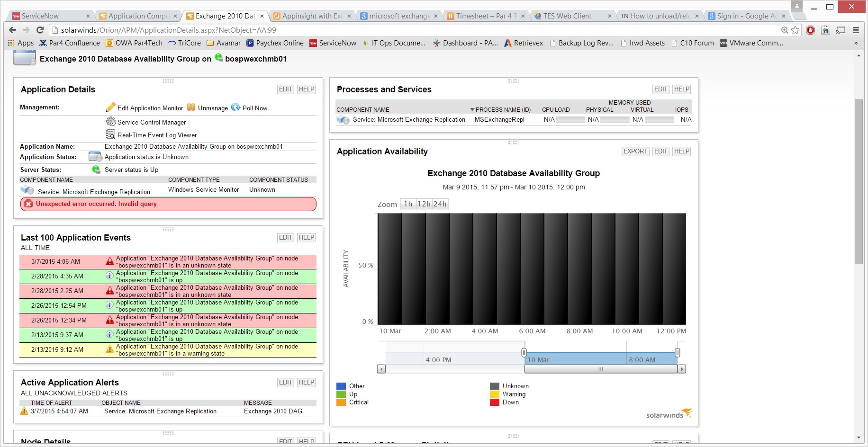Click HELP in Application Details panel

pyautogui.click(x=307, y=89)
